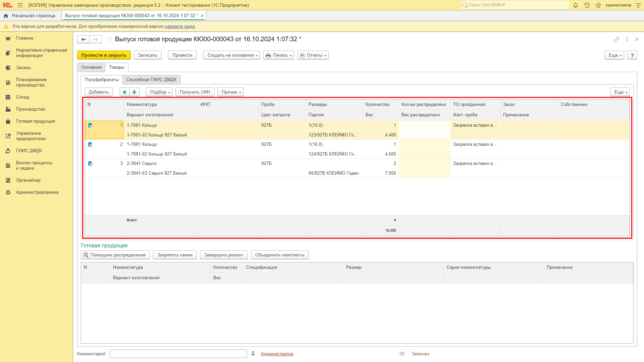644x362 pixels.
Task: Select Служебная ГИИС ДМДК sub-tab
Action: pyautogui.click(x=151, y=80)
